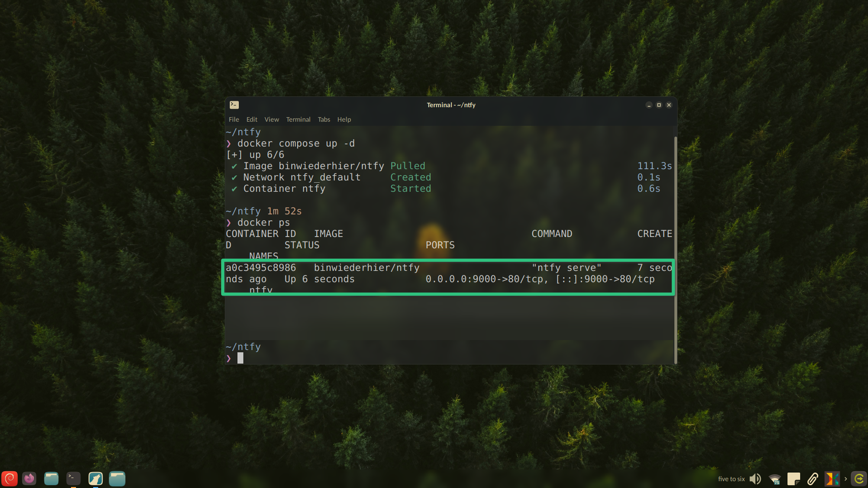
Task: Place cursor at the ~/ntfy prompt
Action: 240,358
